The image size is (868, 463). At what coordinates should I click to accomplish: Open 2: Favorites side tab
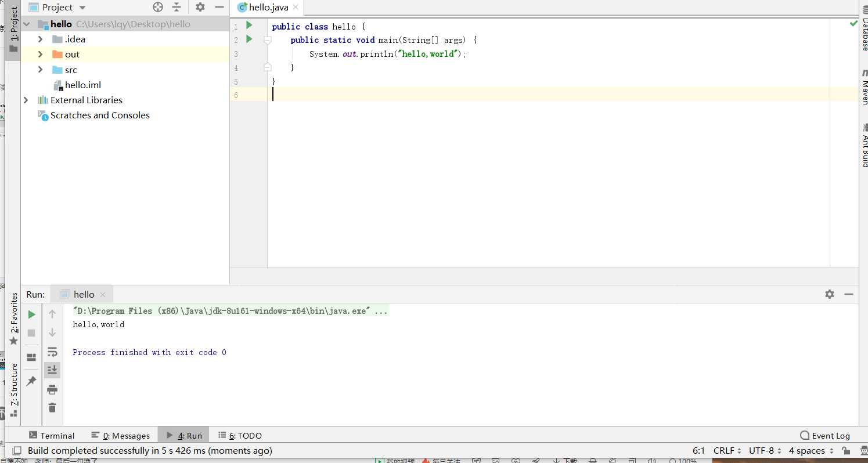[13, 319]
